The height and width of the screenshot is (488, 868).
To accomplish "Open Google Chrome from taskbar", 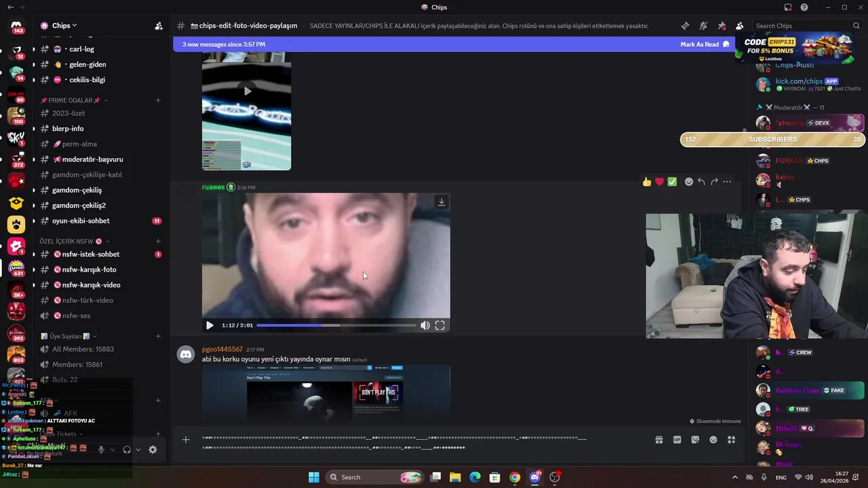I will coord(515,477).
